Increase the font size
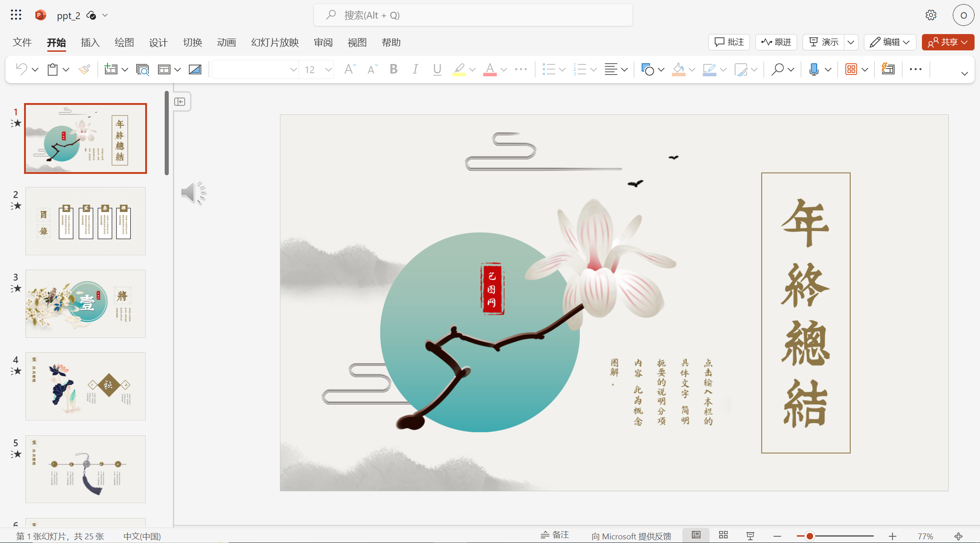Screen dimensions: 980x543 point(350,69)
